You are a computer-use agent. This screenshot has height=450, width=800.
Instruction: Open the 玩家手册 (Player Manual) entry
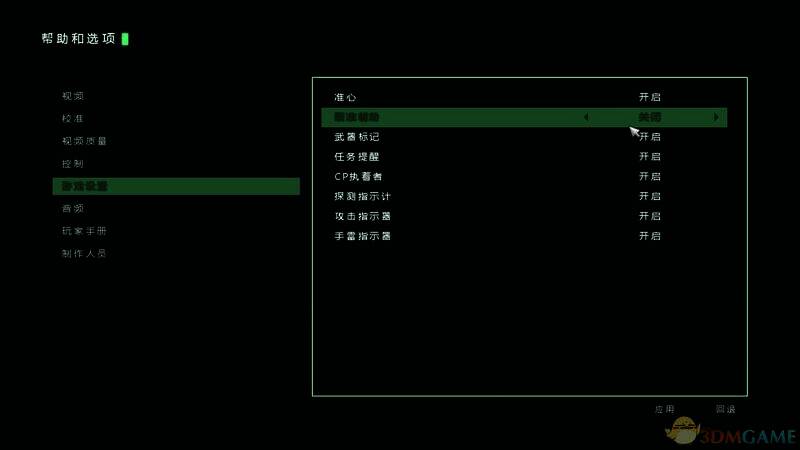(x=84, y=231)
